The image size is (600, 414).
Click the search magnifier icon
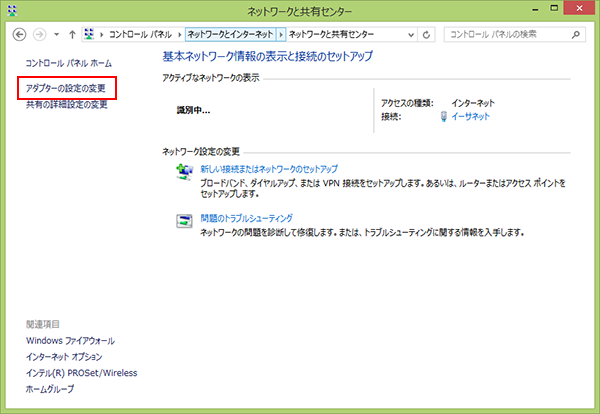click(576, 35)
